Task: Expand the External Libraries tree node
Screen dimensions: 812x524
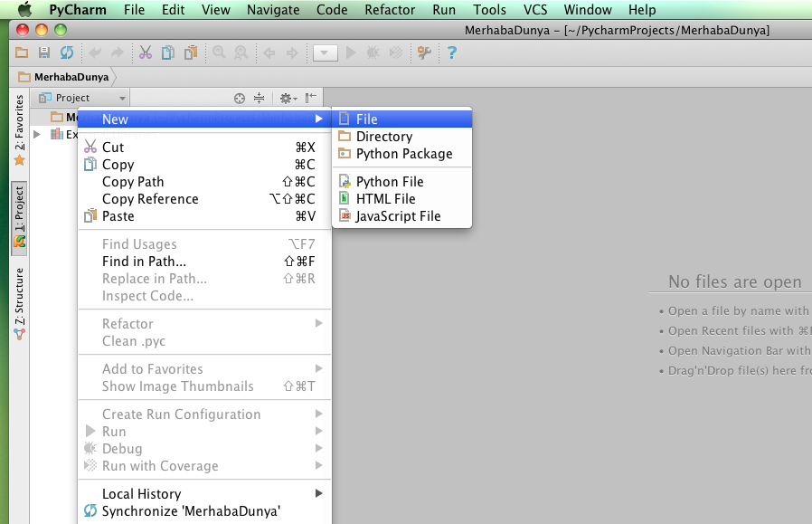Action: coord(37,134)
